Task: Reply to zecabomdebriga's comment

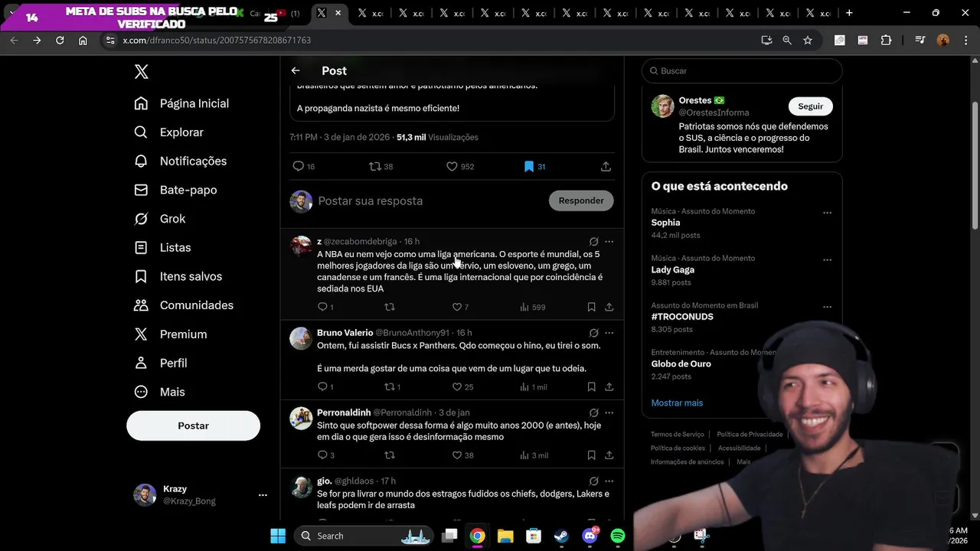Action: point(325,307)
